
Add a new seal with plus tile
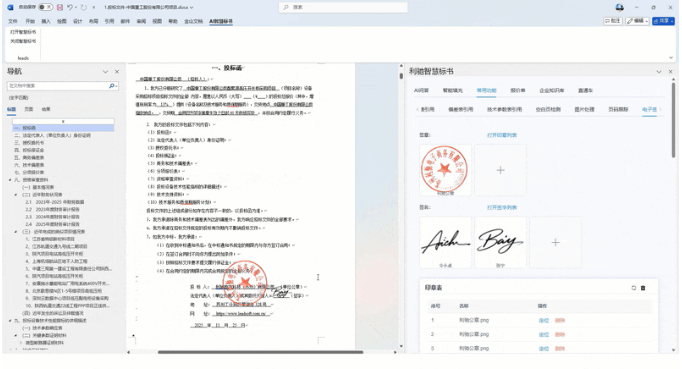(500, 170)
